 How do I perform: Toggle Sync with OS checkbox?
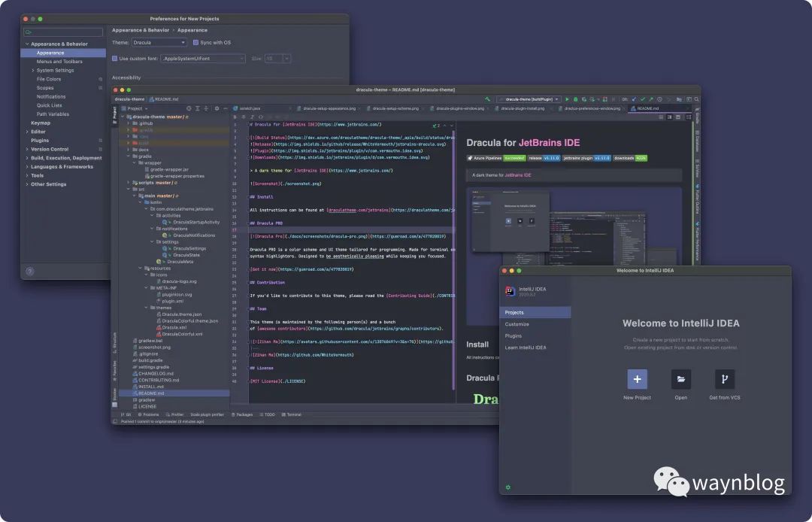pyautogui.click(x=195, y=42)
